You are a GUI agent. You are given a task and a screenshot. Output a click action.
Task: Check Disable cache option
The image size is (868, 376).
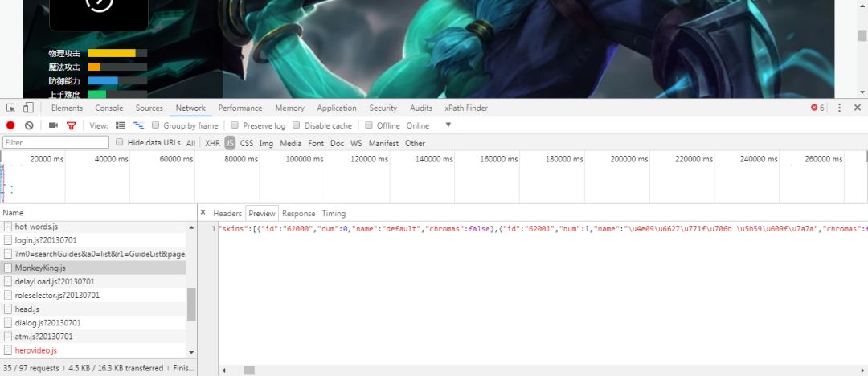[296, 125]
